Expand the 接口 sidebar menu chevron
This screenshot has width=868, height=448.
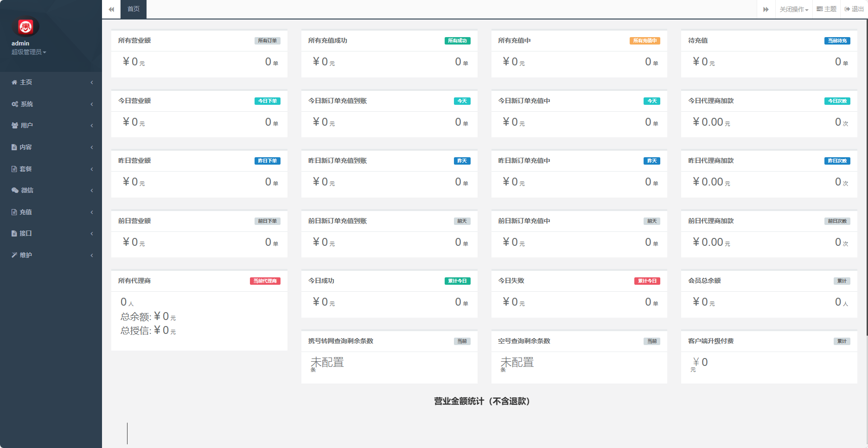(x=92, y=234)
